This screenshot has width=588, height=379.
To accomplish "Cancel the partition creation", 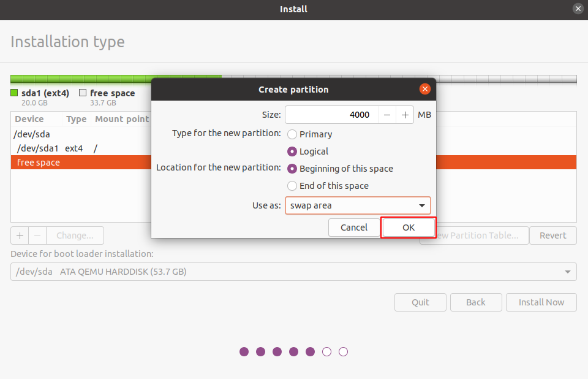I will [353, 228].
